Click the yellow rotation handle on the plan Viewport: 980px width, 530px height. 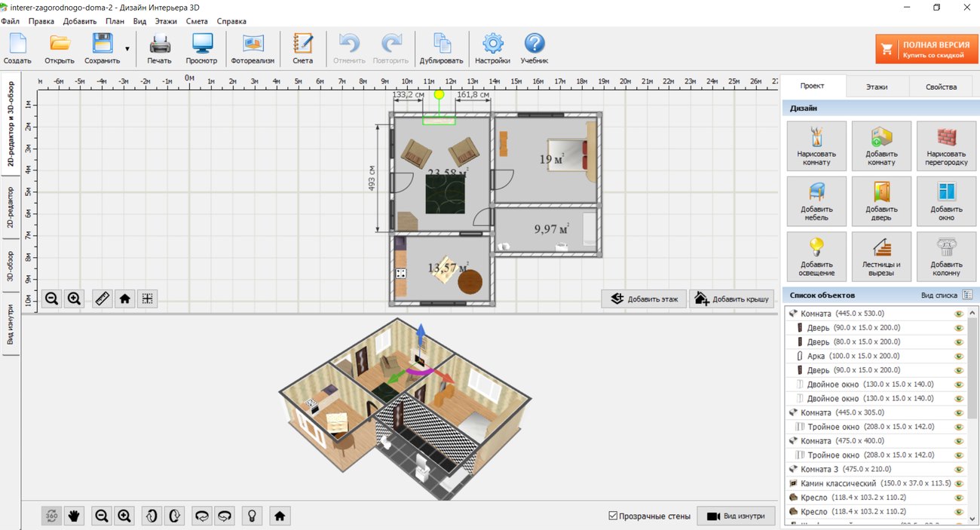[439, 95]
